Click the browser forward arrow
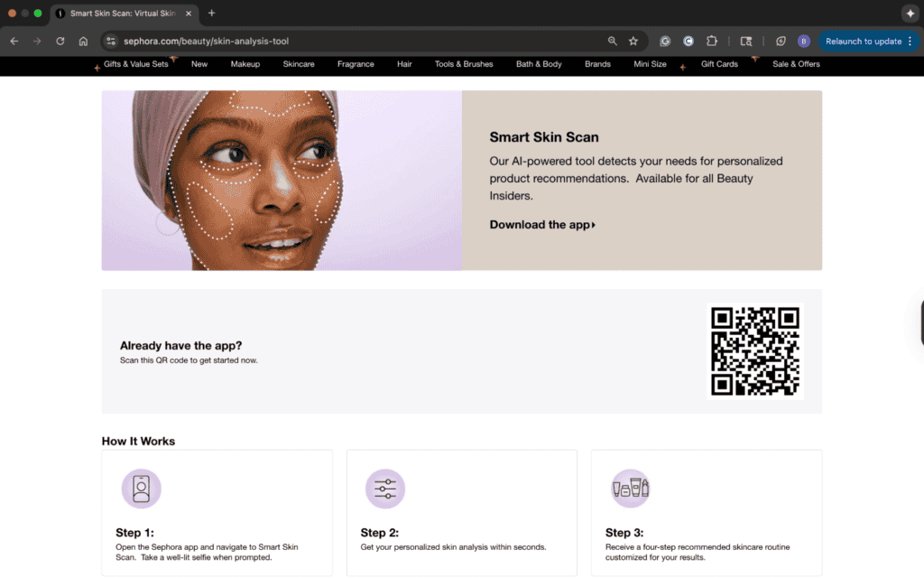 37,42
